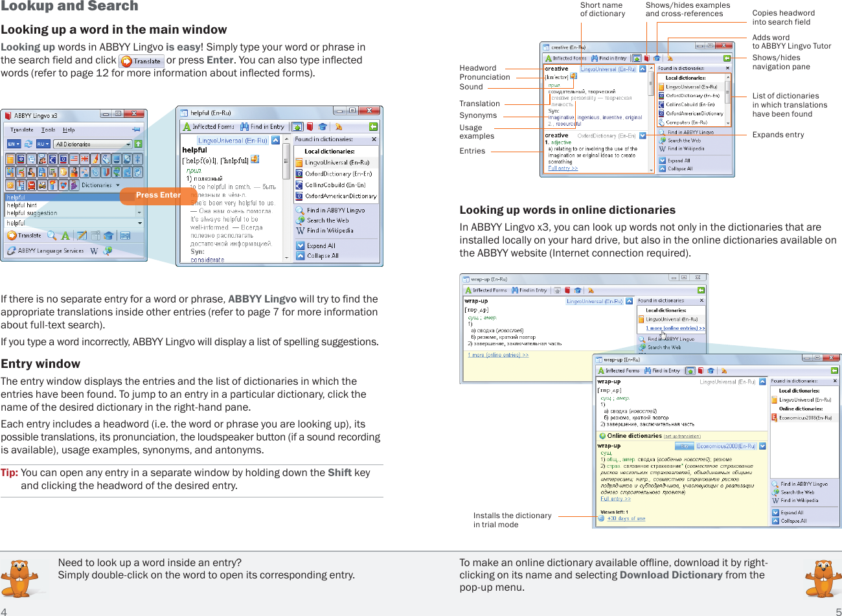Open the EN source language dropdown

pyautogui.click(x=14, y=144)
